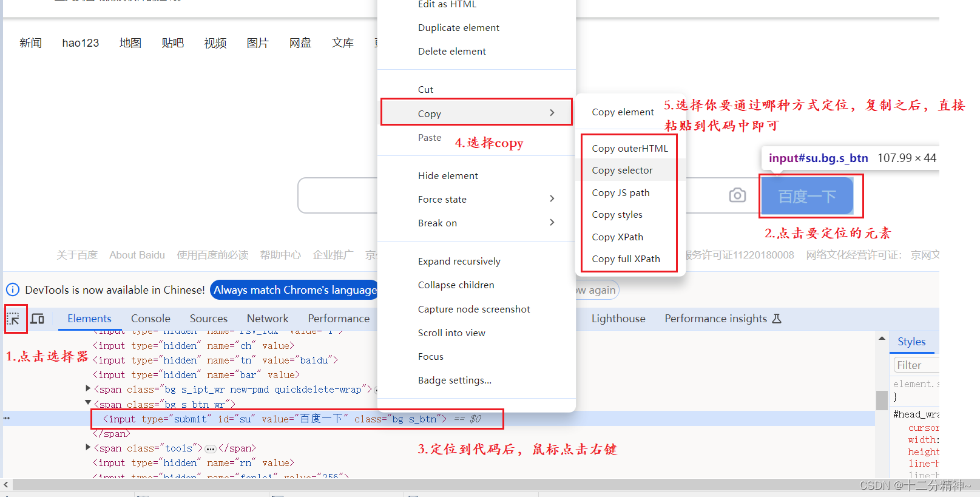Expand the Force state submenu arrow

[552, 198]
